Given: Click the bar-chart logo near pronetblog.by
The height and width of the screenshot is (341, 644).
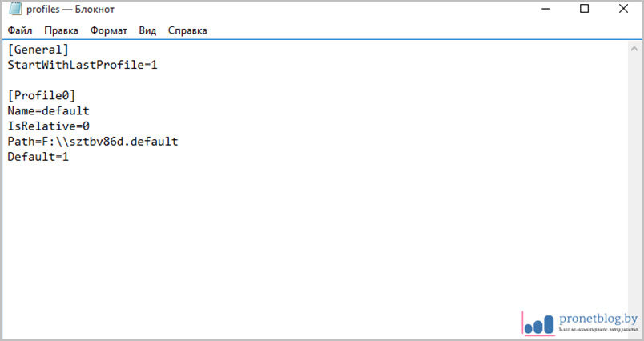Looking at the screenshot, I should [538, 322].
